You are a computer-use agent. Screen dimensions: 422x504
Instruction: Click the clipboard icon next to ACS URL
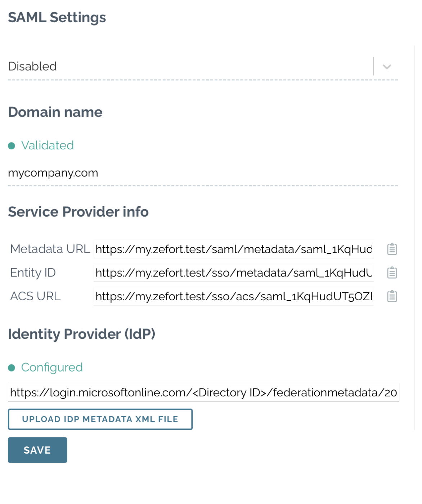(x=392, y=296)
